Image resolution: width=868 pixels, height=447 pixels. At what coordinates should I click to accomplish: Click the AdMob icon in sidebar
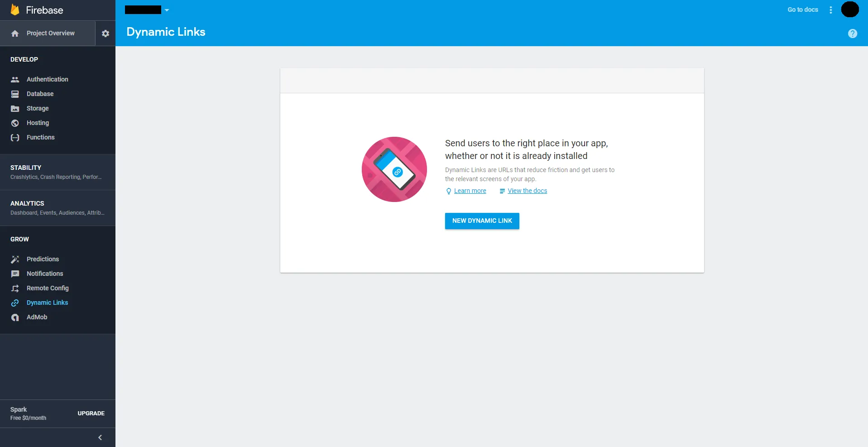coord(15,317)
